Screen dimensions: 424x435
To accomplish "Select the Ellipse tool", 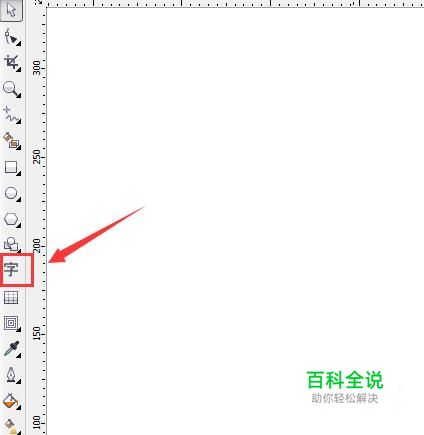I will coord(12,193).
